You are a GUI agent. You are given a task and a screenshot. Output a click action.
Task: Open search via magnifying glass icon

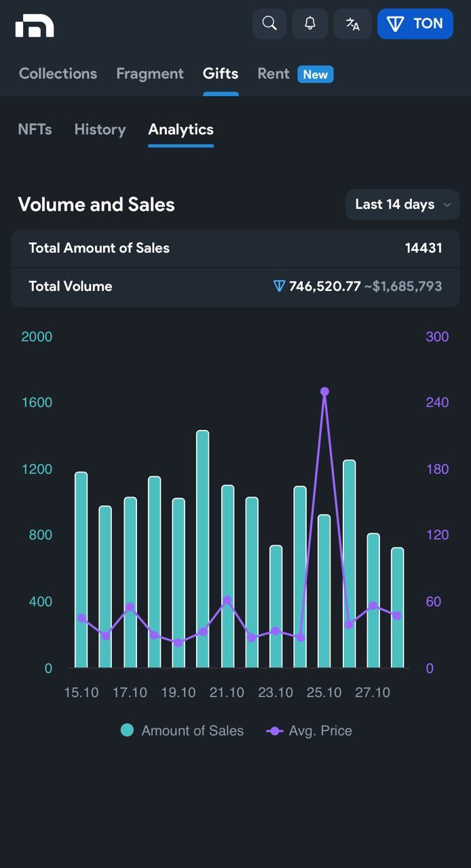click(x=269, y=24)
